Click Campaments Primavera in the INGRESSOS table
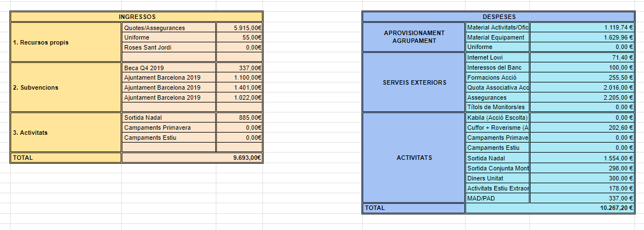 pyautogui.click(x=169, y=128)
